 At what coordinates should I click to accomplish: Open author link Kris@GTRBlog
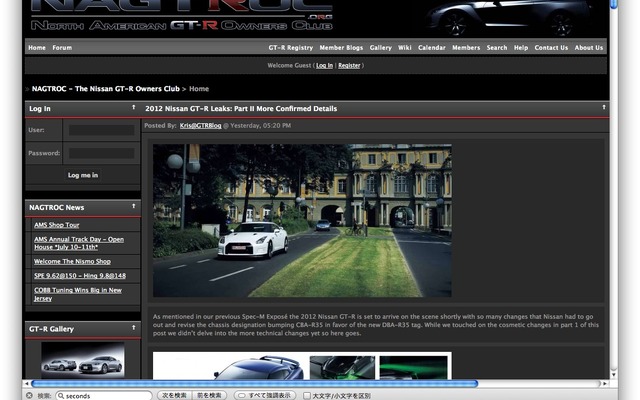tap(200, 126)
